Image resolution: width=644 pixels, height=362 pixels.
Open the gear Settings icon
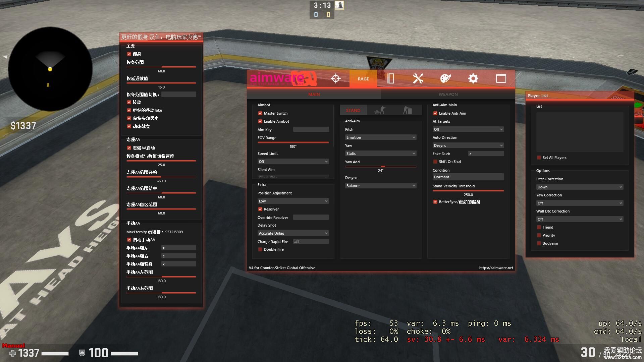pos(473,79)
